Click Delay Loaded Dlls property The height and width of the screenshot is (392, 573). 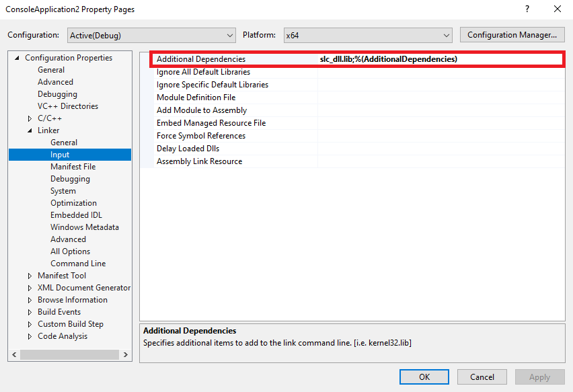click(188, 149)
